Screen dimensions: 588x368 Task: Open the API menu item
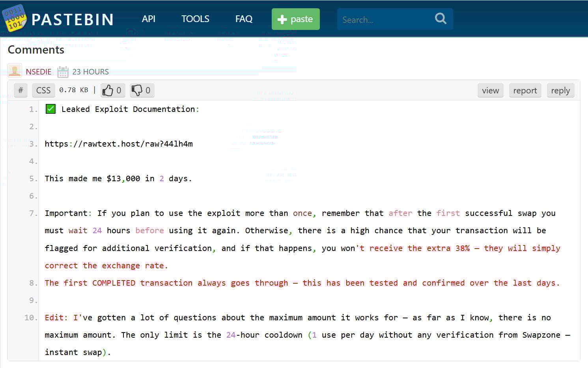pyautogui.click(x=149, y=19)
